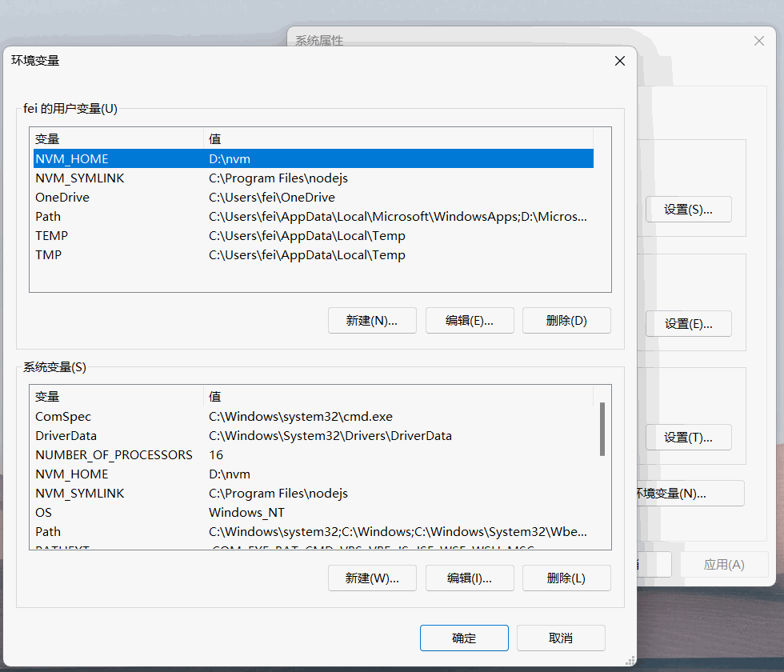Confirm with the 确定 button
Image resolution: width=784 pixels, height=672 pixels.
point(464,638)
